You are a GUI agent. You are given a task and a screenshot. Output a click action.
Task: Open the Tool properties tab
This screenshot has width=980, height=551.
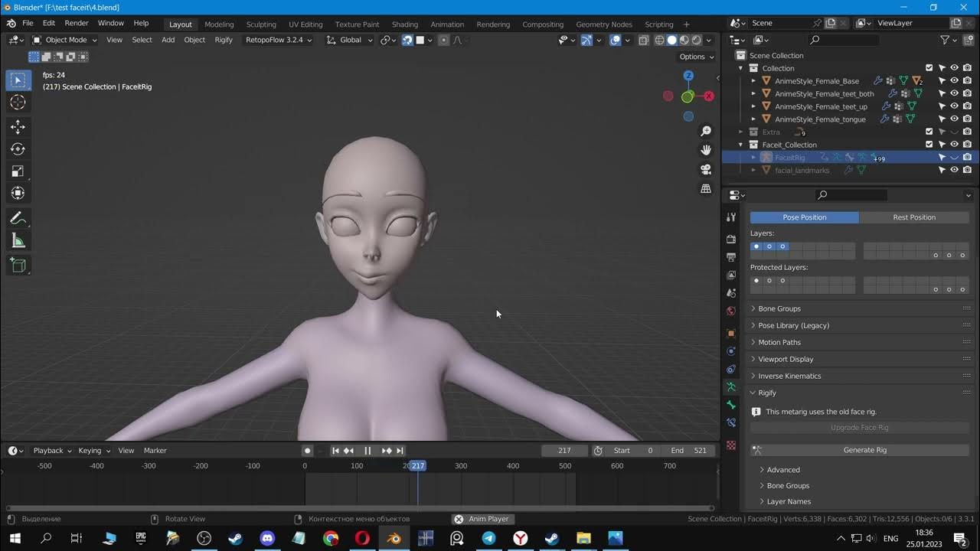tap(731, 217)
